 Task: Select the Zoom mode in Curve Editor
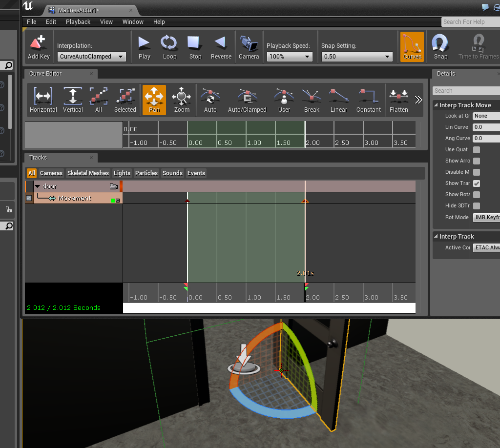pyautogui.click(x=181, y=99)
